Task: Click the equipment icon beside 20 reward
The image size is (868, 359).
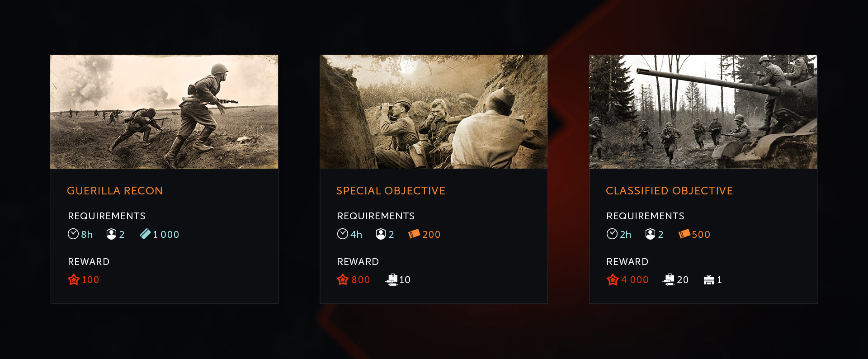Action: (x=669, y=279)
